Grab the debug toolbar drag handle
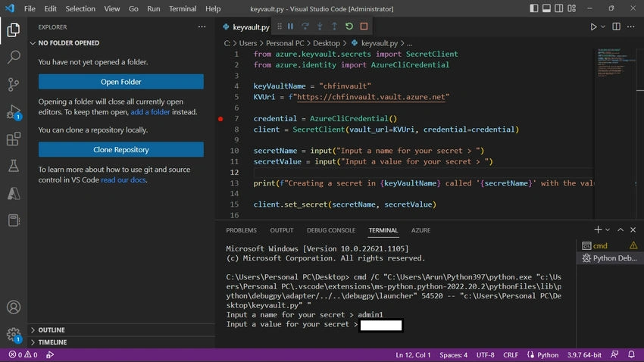The image size is (644, 362). [280, 27]
